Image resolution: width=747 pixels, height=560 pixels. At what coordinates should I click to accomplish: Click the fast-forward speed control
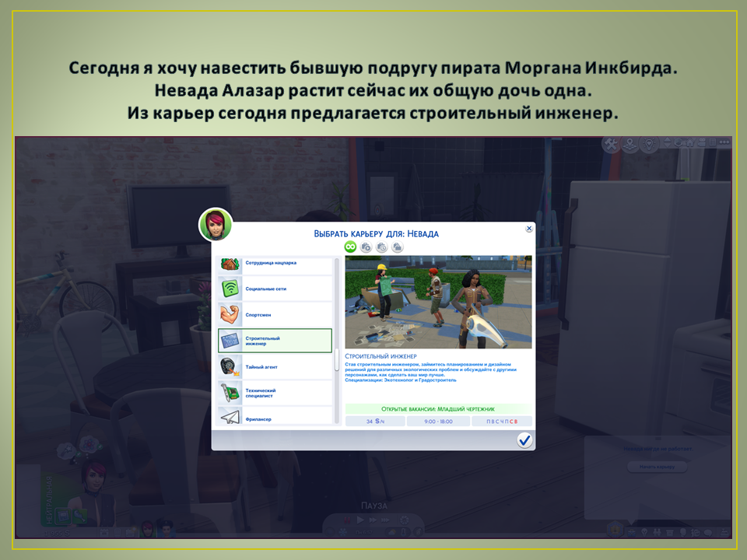[373, 520]
